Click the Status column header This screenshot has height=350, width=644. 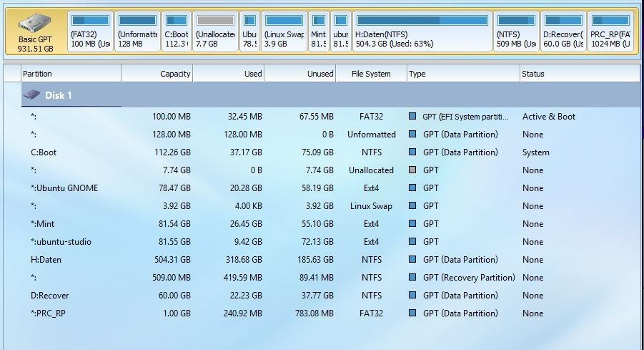(580, 74)
